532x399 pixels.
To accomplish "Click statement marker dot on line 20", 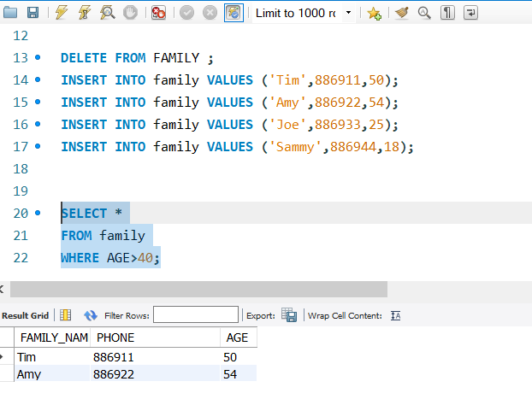I will coord(38,213).
